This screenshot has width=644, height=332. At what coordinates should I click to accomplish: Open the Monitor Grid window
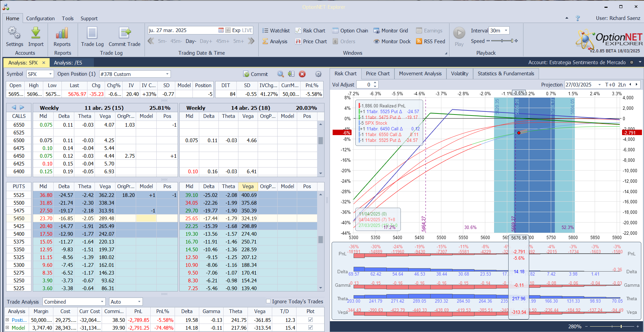(390, 31)
